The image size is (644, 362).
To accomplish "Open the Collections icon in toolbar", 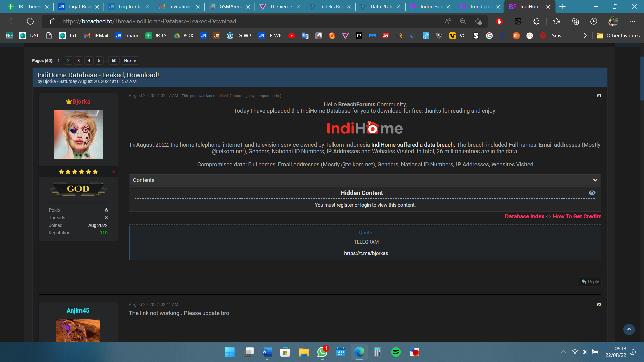I will coord(575,21).
